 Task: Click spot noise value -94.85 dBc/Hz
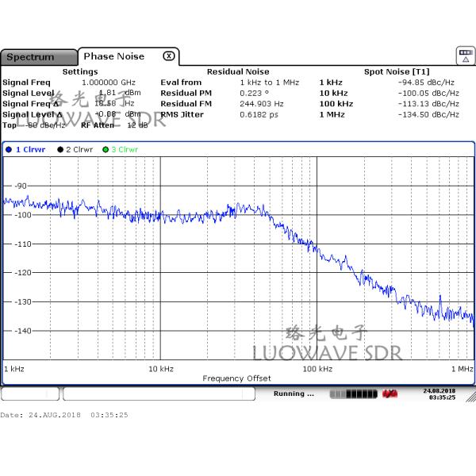click(426, 83)
